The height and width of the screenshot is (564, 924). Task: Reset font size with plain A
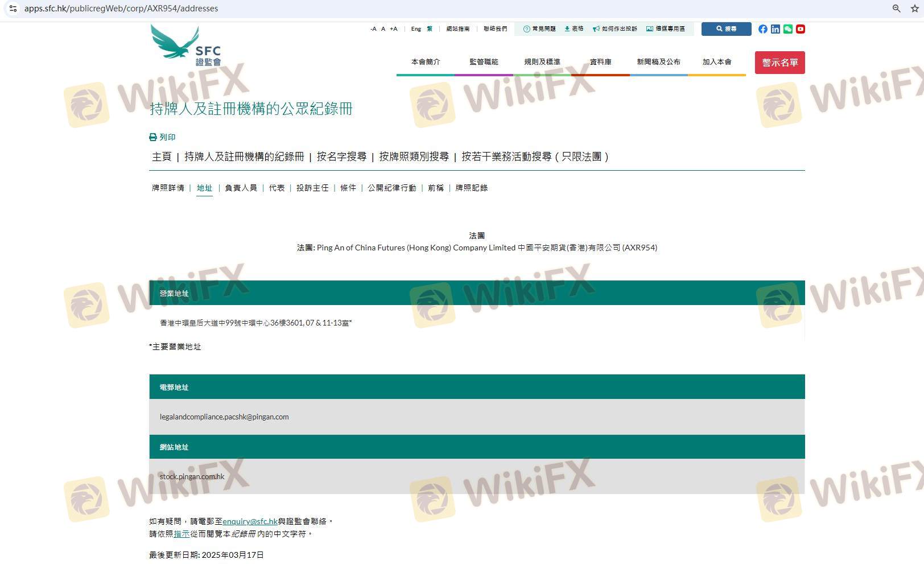click(x=383, y=29)
